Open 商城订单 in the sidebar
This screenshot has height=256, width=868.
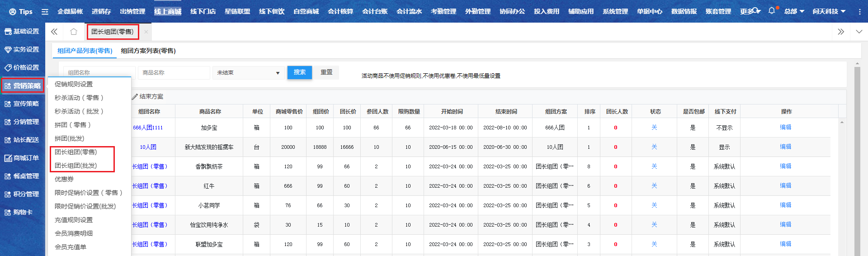(22, 158)
